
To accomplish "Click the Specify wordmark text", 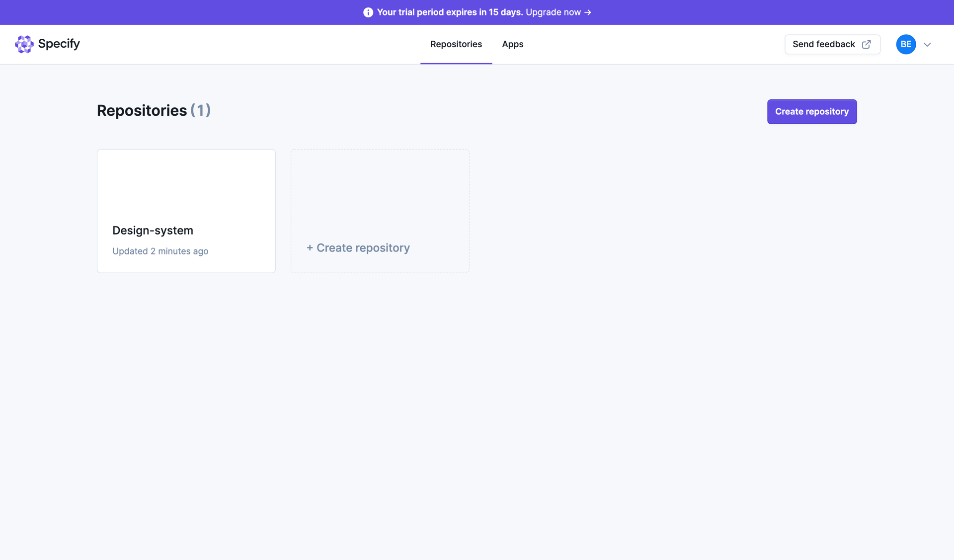I will coord(59,44).
